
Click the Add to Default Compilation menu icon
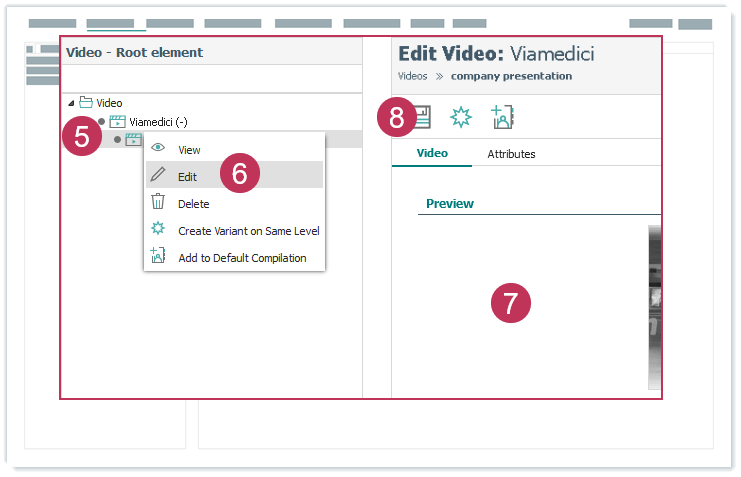[158, 257]
